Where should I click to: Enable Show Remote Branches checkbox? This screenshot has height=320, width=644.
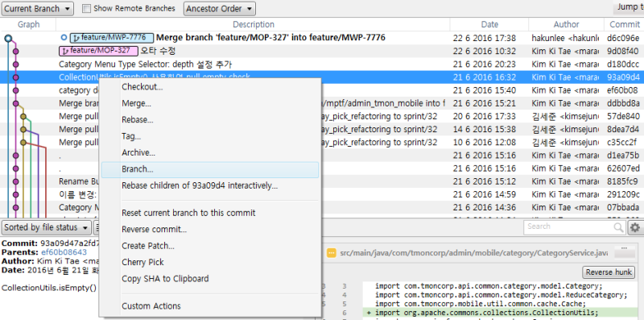pyautogui.click(x=87, y=8)
